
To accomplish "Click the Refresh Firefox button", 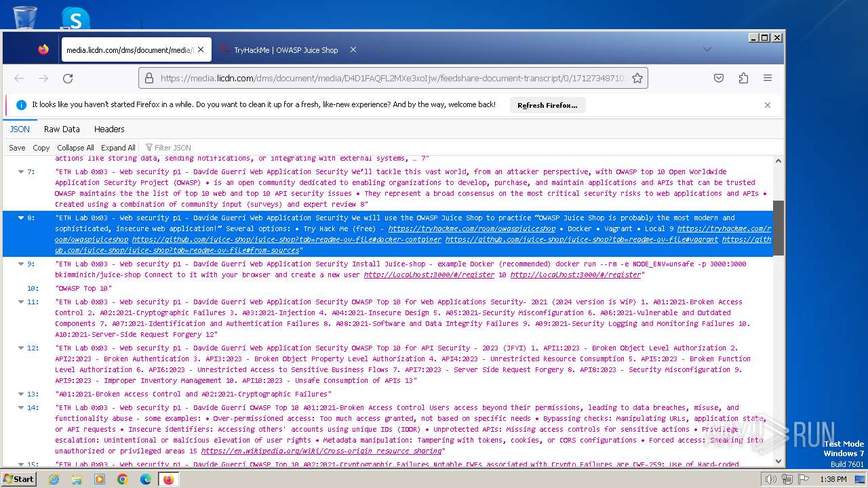I will click(547, 105).
